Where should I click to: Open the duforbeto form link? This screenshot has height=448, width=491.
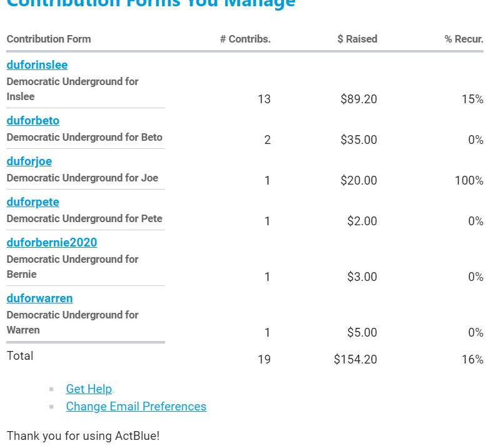pos(33,121)
